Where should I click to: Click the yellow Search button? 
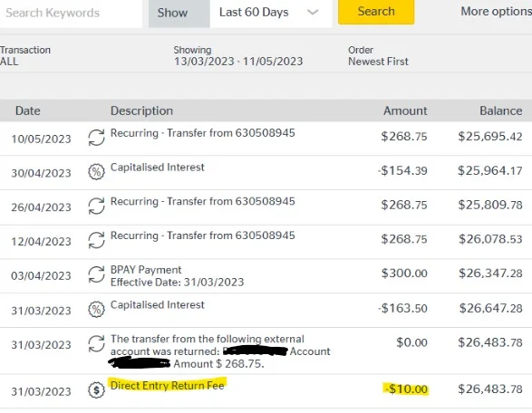tap(376, 12)
